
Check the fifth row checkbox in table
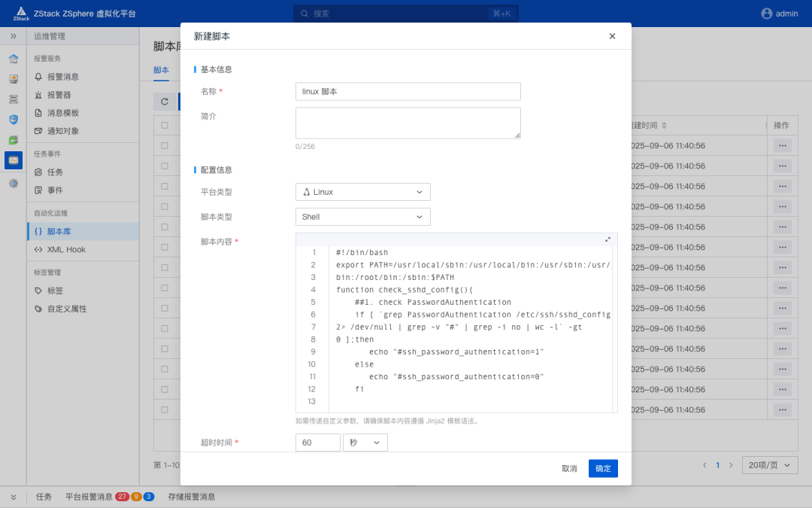tap(165, 227)
